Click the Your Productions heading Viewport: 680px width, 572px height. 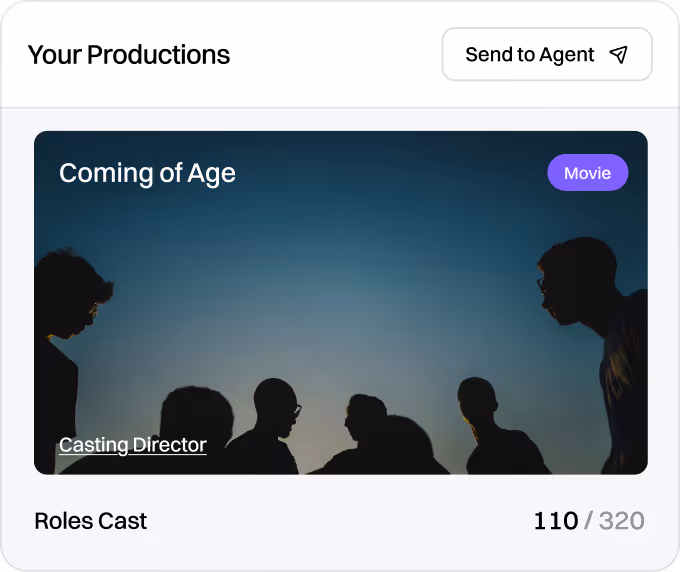click(129, 55)
